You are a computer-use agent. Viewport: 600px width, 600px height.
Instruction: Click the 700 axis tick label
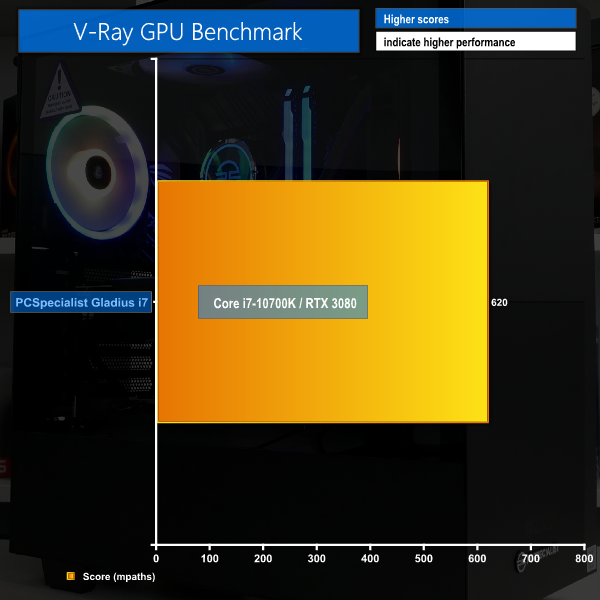[531, 558]
